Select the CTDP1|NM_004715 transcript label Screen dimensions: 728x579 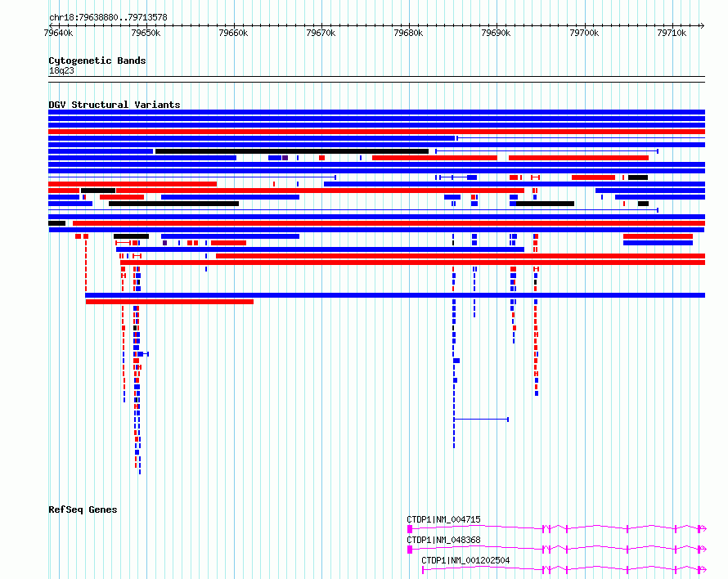443,519
